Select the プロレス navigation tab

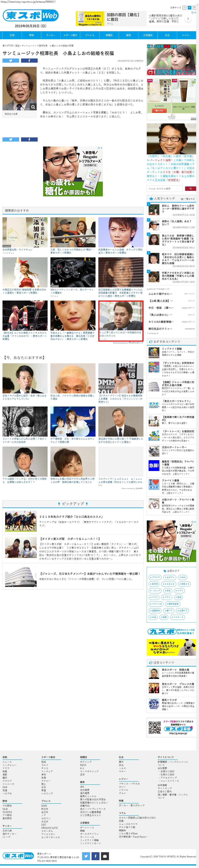point(90,35)
